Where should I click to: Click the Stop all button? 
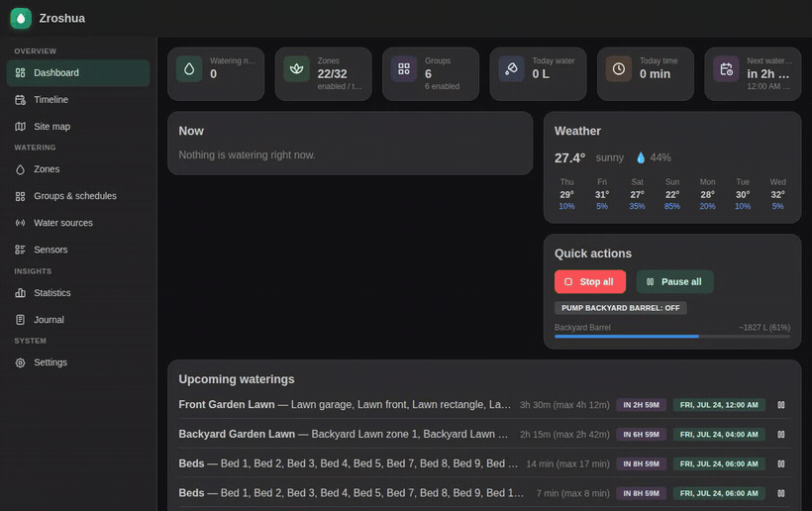coord(590,281)
